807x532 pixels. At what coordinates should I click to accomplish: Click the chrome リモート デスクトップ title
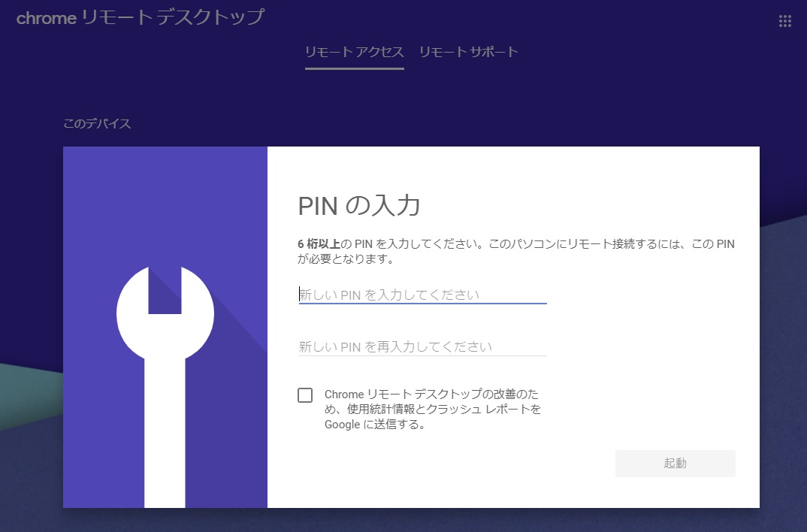[x=141, y=17]
